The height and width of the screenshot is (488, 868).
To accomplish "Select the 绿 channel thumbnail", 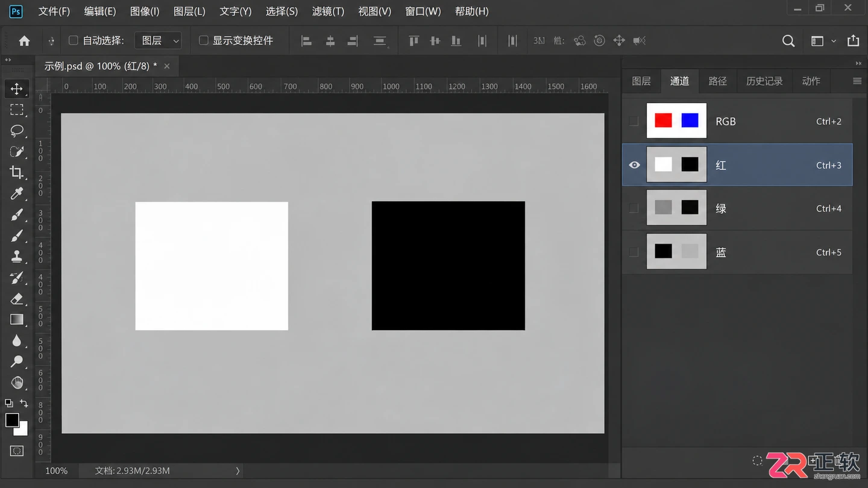I will (x=676, y=208).
